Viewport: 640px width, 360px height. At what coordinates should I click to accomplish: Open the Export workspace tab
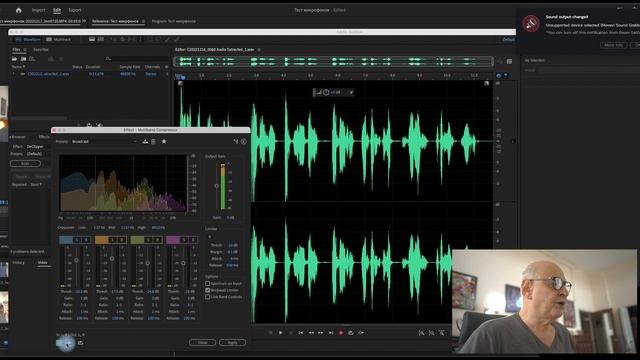coord(75,10)
